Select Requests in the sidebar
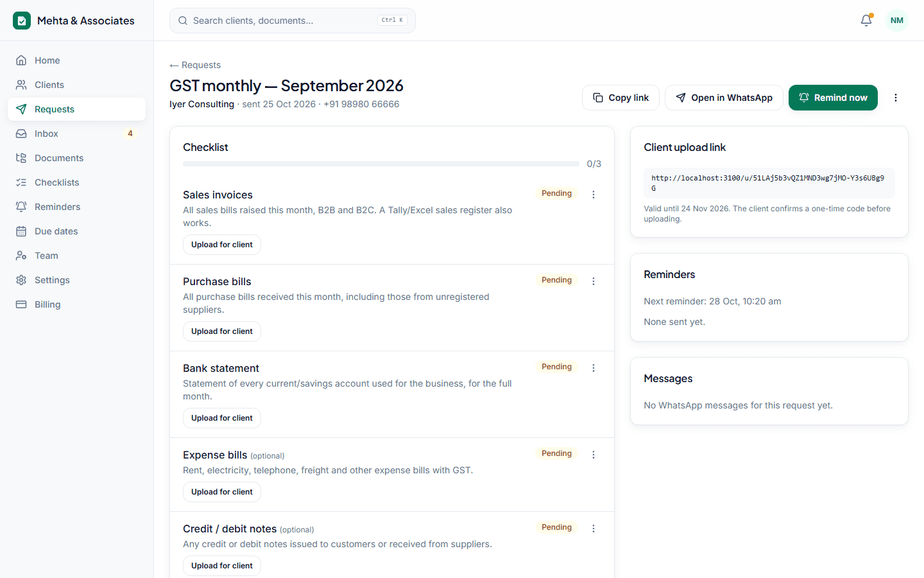The height and width of the screenshot is (578, 924). pyautogui.click(x=76, y=109)
